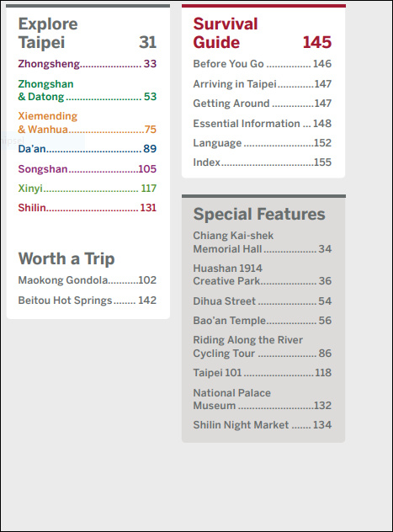This screenshot has height=532, width=393.
Task: Open the Zhongsheng chapter entry
Action: (88, 64)
